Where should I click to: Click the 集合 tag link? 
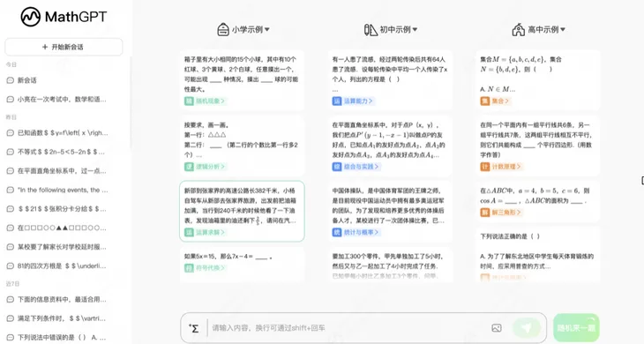tap(495, 101)
